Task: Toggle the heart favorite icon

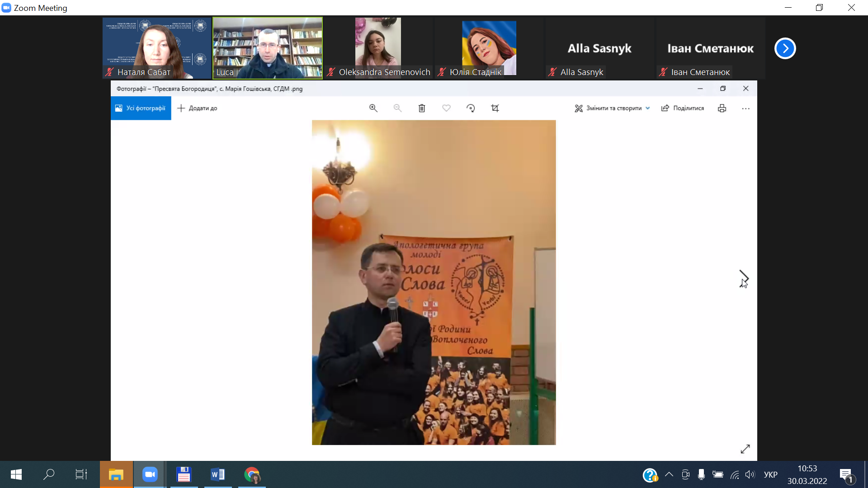Action: point(446,108)
